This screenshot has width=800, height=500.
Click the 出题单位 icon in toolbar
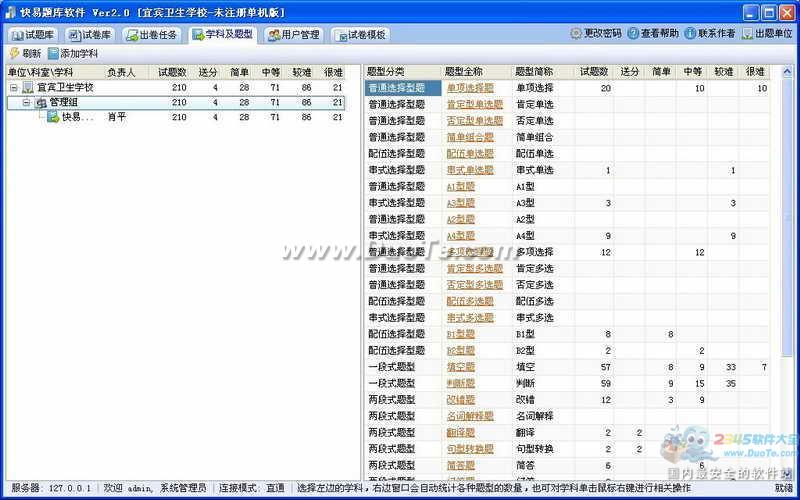coord(747,34)
